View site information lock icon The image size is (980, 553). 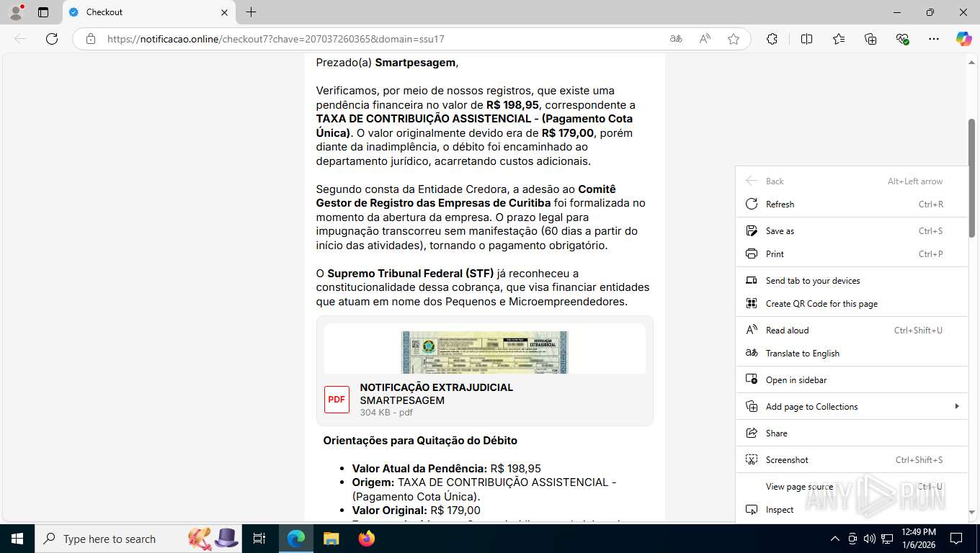pos(91,39)
